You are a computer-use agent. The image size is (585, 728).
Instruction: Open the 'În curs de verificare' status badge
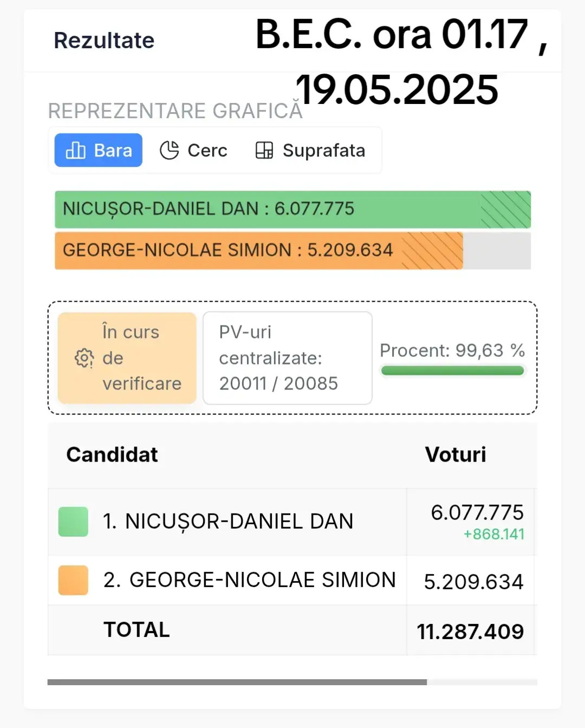click(127, 358)
